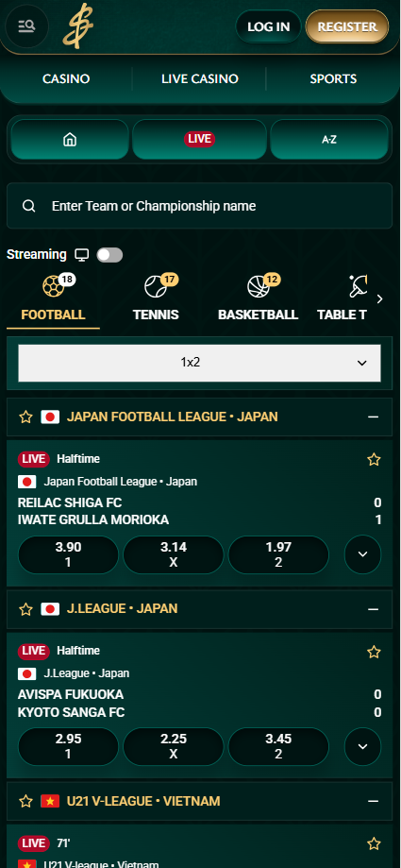Screen dimensions: 401x868
Task: Go to sportsbook home via house icon
Action: point(70,140)
